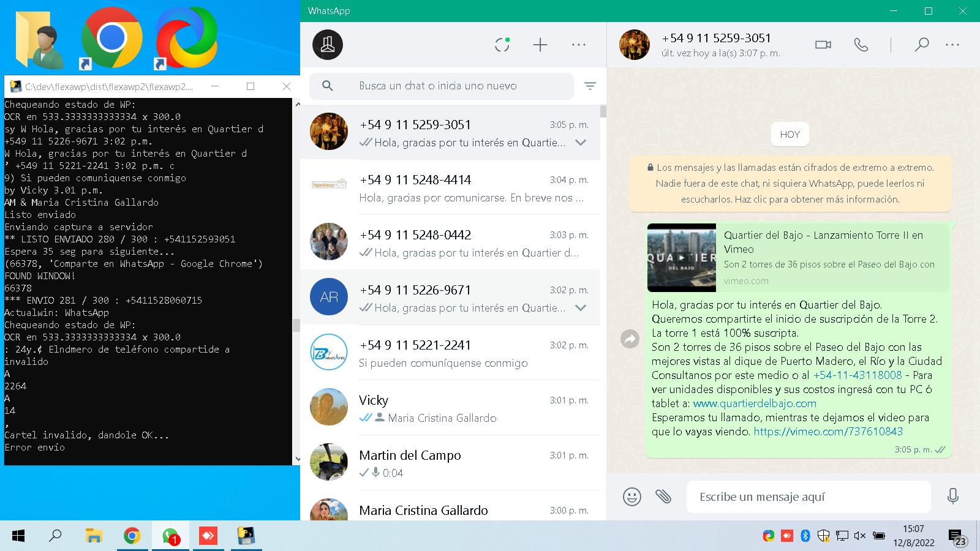Open the taskbar clock showing 15:07
This screenshot has height=551, width=980.
(x=913, y=536)
